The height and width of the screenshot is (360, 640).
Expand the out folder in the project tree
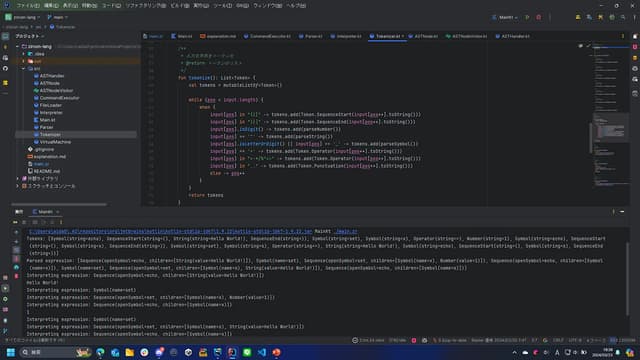click(x=23, y=61)
